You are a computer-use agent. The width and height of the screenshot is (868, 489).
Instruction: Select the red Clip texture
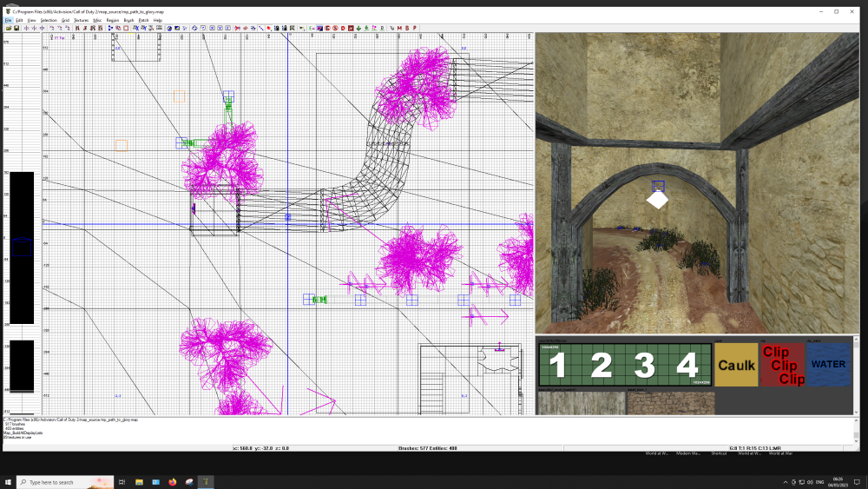coord(782,365)
